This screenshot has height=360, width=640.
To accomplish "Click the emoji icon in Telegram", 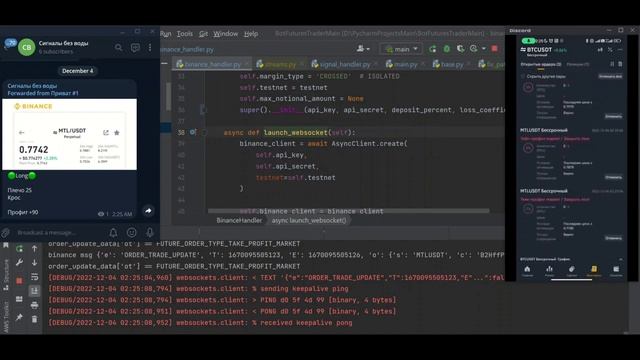I will point(131,233).
